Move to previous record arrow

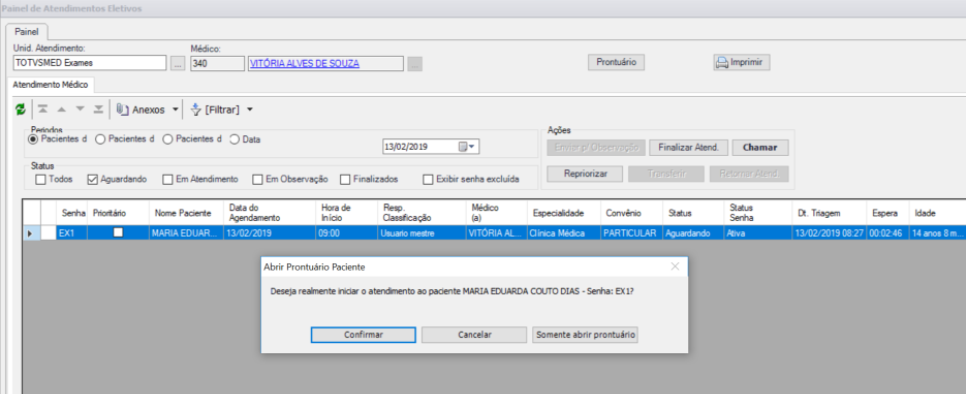point(61,110)
